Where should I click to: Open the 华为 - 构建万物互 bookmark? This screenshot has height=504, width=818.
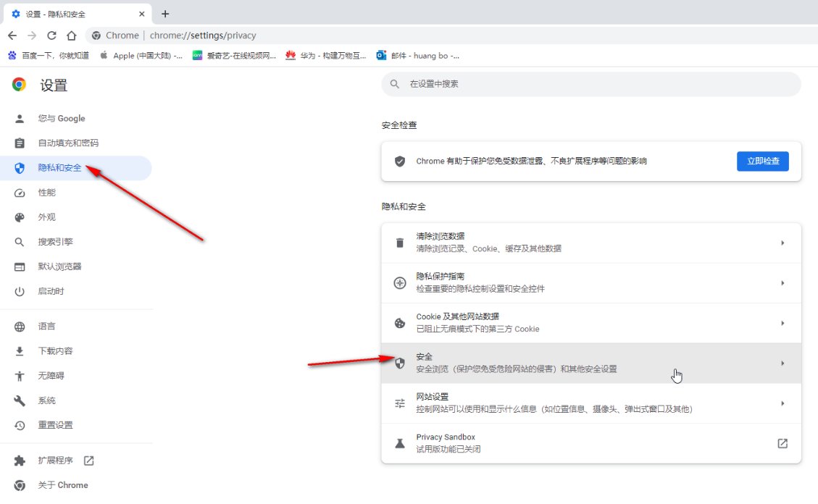[326, 55]
